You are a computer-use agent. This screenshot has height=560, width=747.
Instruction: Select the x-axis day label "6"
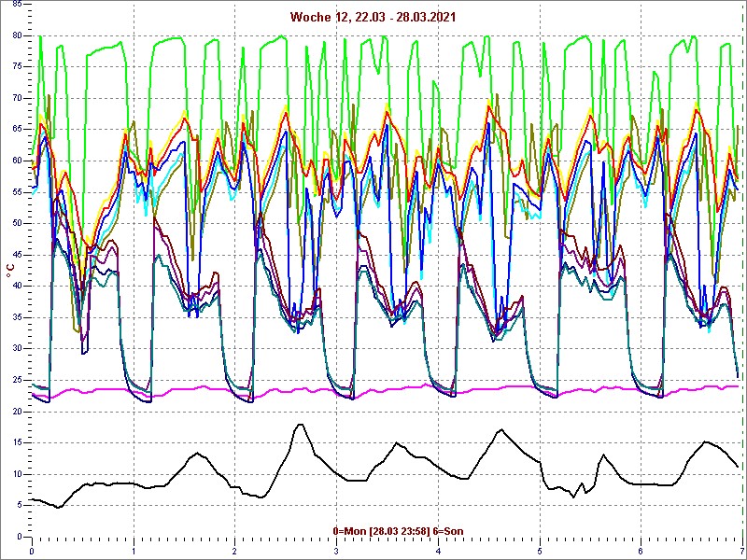pos(641,551)
